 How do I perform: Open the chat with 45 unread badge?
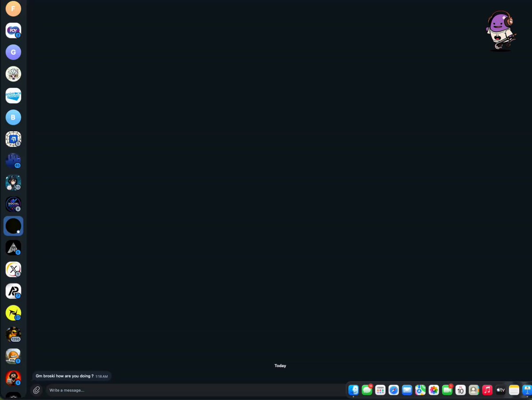coord(13,161)
